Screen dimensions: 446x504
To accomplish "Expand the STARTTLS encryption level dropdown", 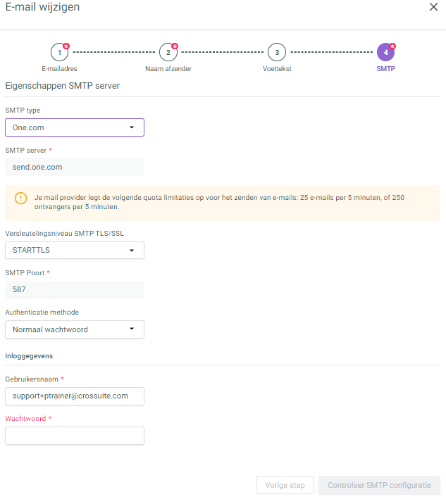I will 75,250.
